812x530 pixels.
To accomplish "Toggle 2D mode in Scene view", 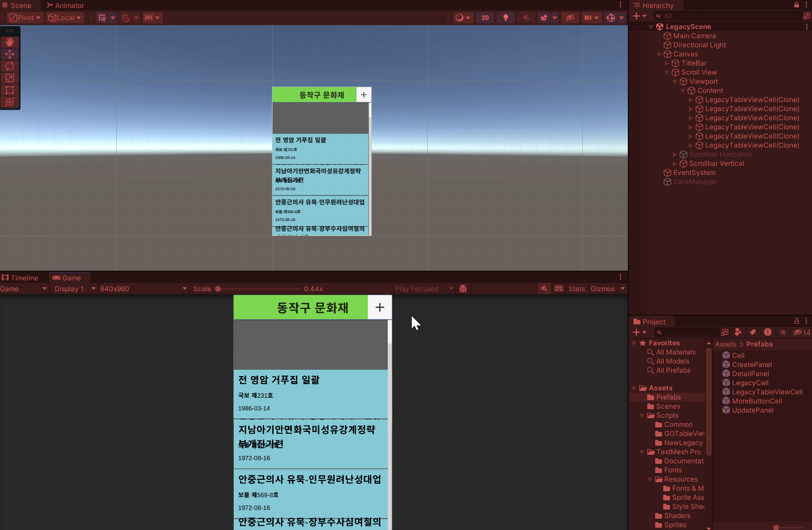I will tap(485, 18).
